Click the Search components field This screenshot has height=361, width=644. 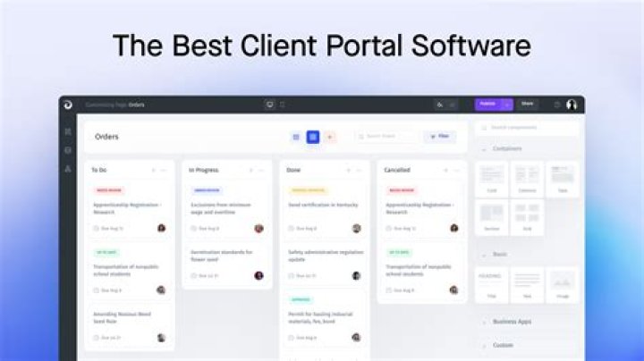pos(530,128)
